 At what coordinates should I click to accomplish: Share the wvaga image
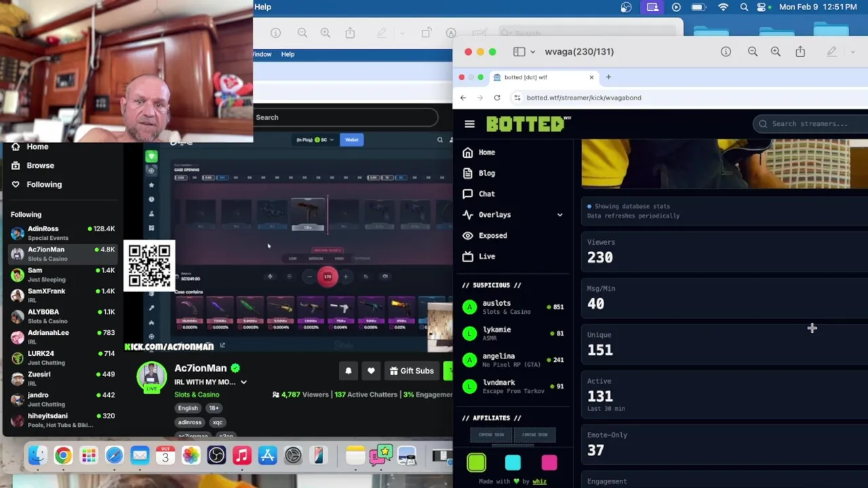(800, 52)
